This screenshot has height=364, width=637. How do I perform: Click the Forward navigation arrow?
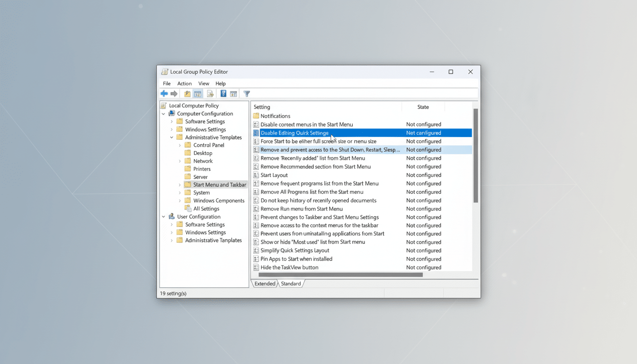click(x=173, y=93)
